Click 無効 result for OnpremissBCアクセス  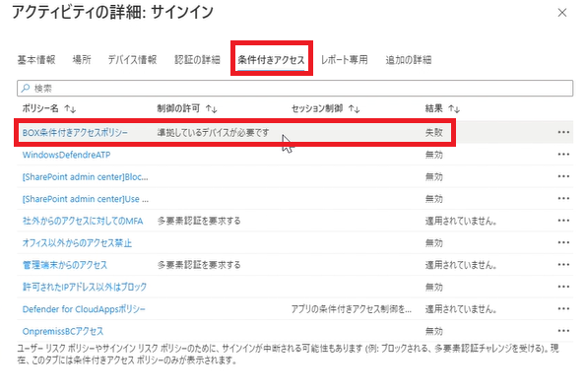tap(434, 331)
